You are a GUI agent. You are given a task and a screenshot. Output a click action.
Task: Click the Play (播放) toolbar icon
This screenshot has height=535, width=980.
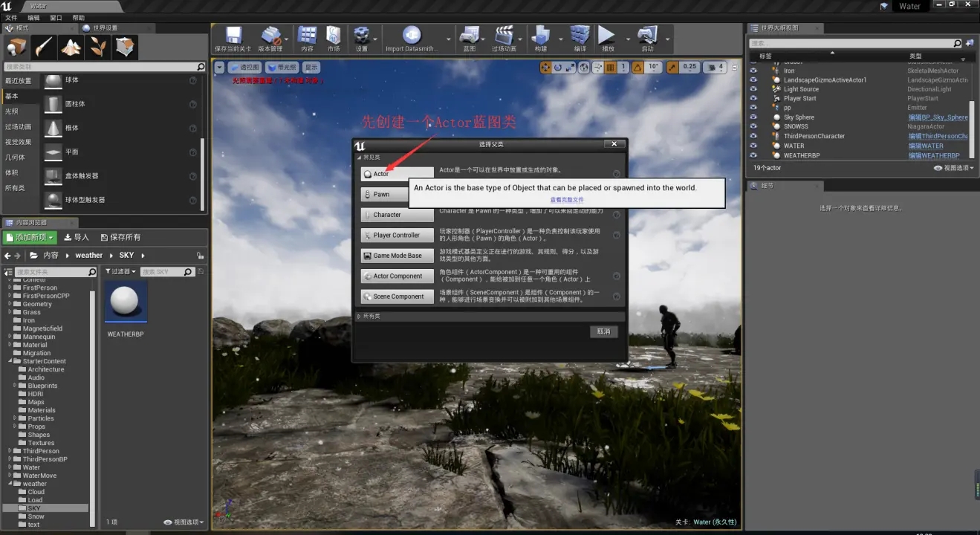(x=608, y=38)
